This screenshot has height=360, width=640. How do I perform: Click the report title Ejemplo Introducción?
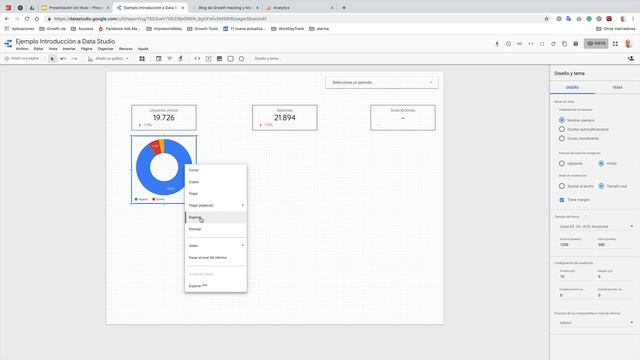click(x=65, y=41)
